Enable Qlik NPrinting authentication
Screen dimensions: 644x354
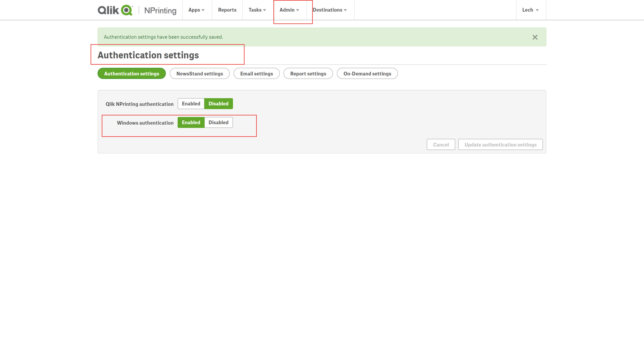(x=191, y=104)
